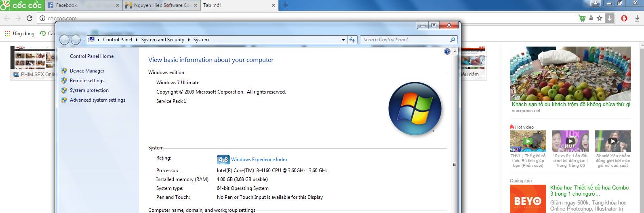Viewport: 644px width, 213px height.
Task: Close the Nguyen Hiep Software tab
Action: tap(196, 6)
